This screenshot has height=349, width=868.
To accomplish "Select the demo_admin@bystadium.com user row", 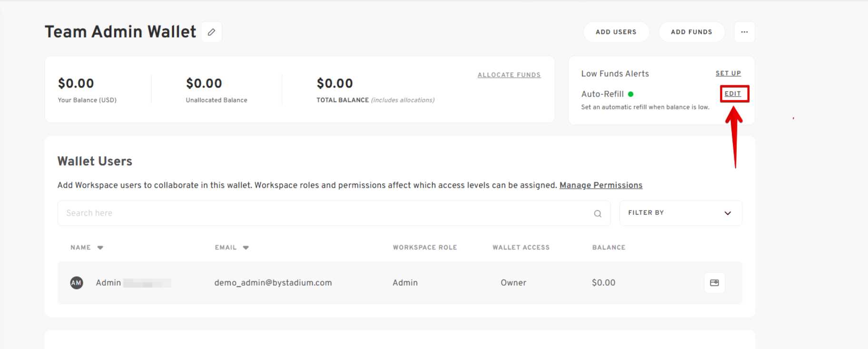I will [273, 283].
